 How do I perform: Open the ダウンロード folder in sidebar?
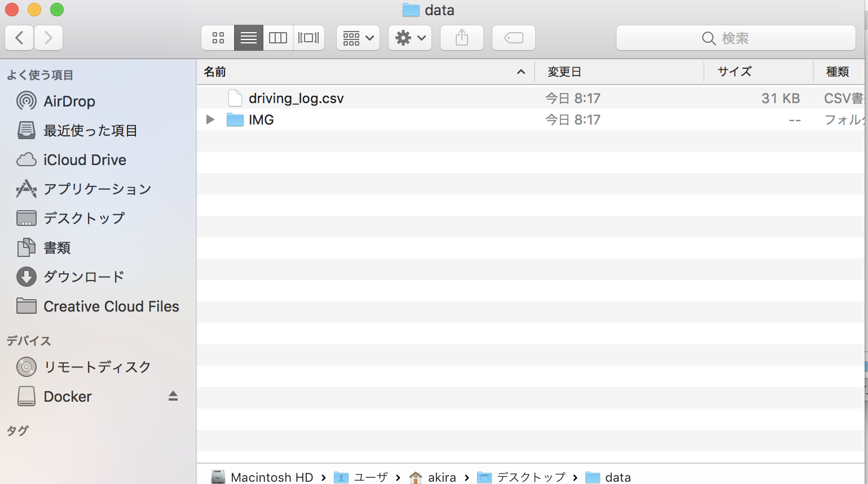[x=83, y=277]
